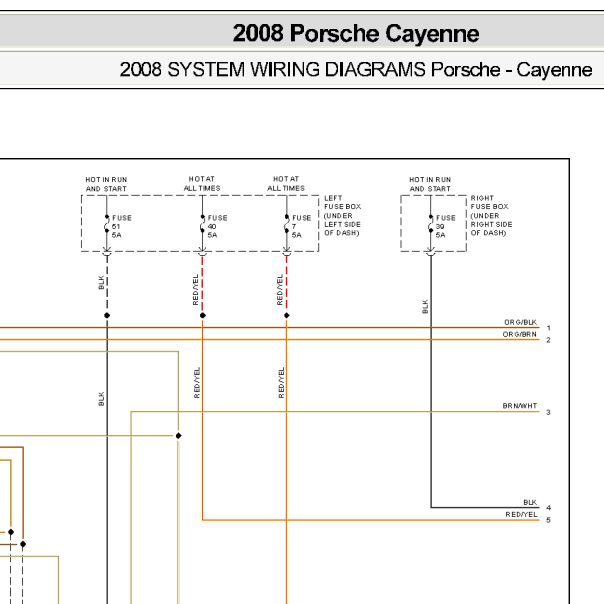Click "HOT IN RUN AND START" above Fuse 39
Screen dimensions: 604x604
430,184
